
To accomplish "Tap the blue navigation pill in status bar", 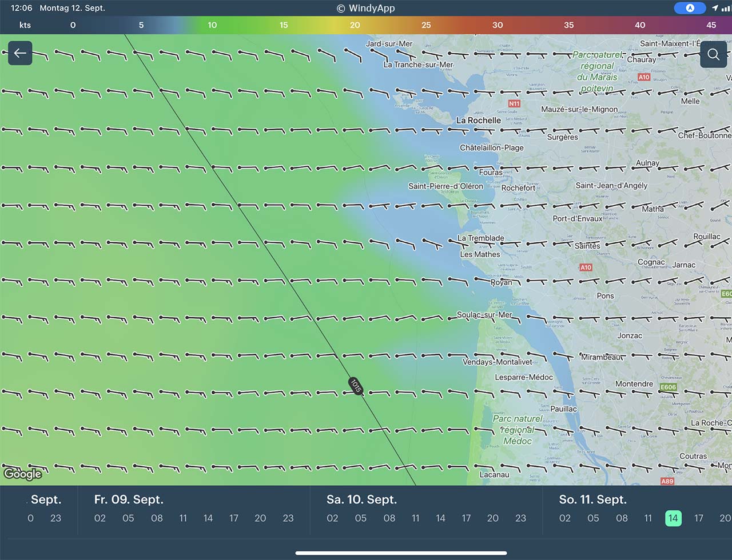I will pos(690,8).
